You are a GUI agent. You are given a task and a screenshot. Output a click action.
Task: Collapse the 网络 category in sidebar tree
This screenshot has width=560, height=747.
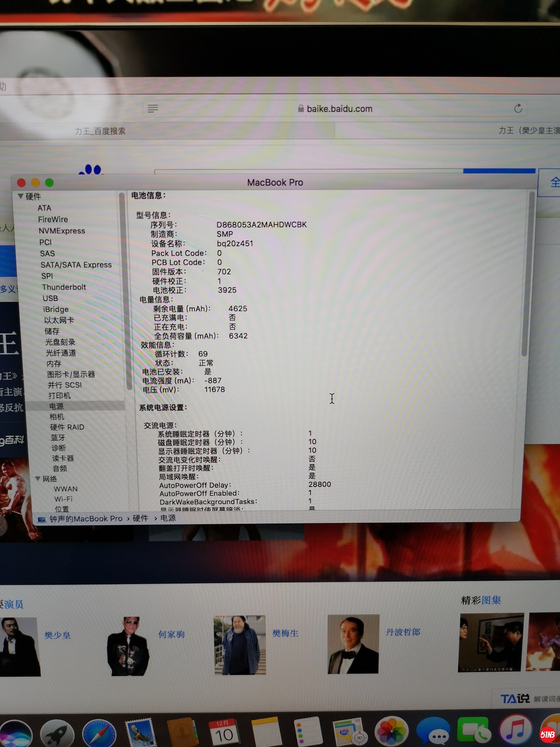coord(38,478)
